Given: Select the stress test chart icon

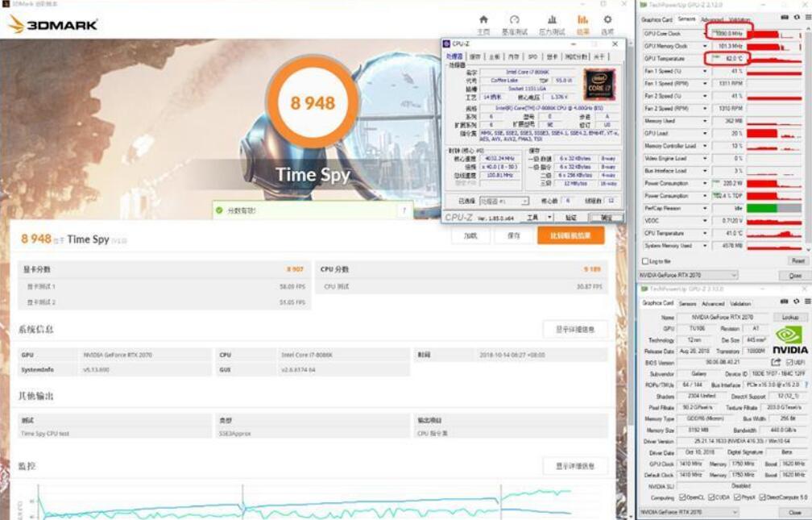Looking at the screenshot, I should pyautogui.click(x=554, y=19).
